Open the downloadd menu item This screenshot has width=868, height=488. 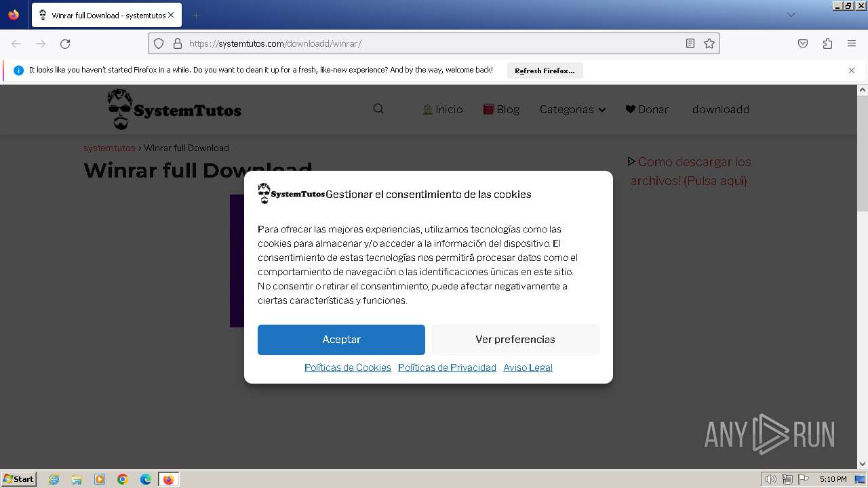721,109
